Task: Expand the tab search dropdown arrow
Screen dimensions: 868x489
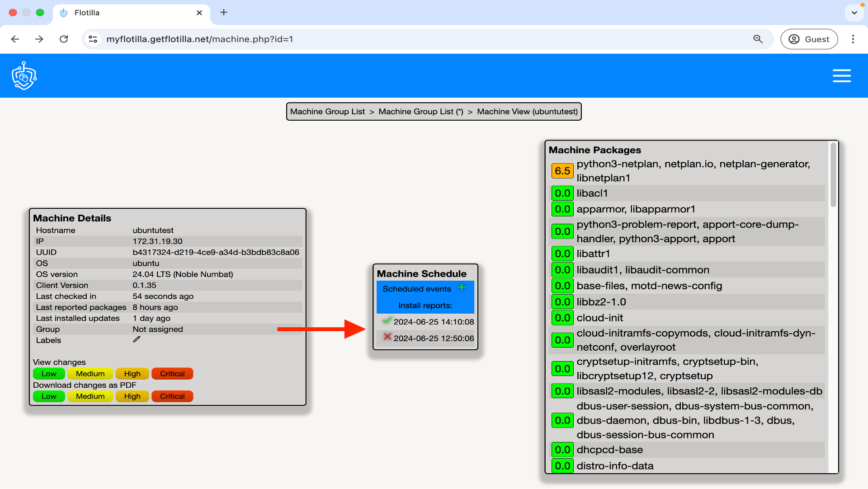Action: click(x=854, y=13)
